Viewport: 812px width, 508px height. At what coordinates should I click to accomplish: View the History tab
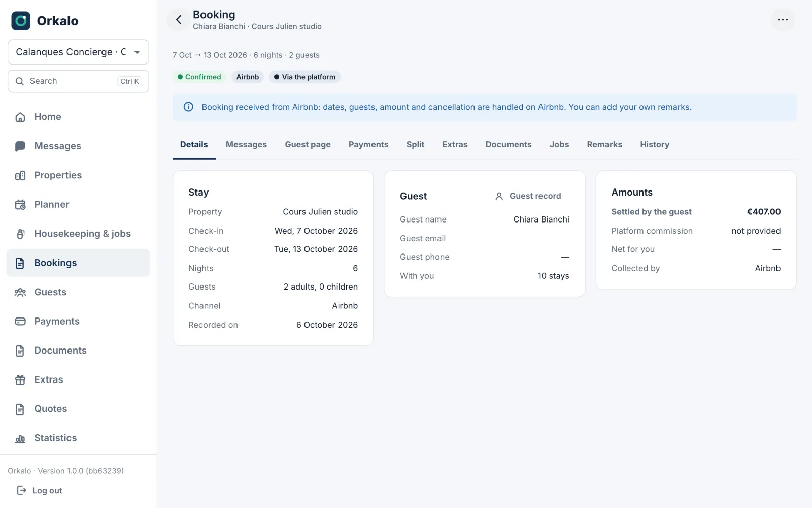(x=655, y=145)
